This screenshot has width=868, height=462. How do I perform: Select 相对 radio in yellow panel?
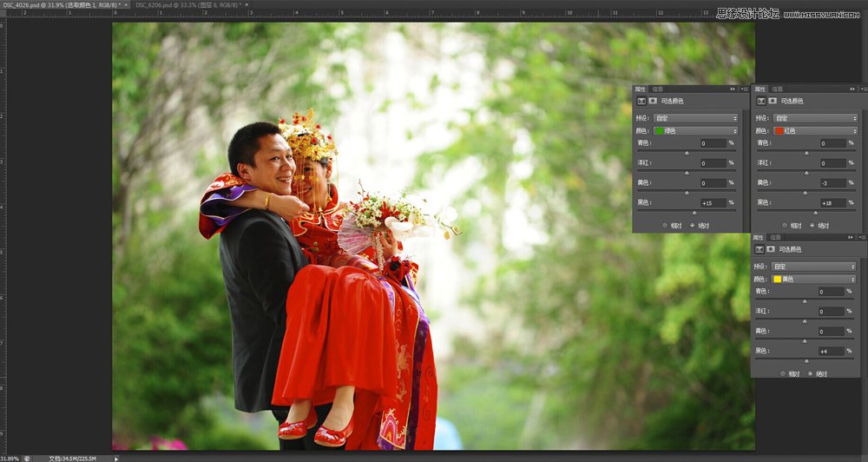point(783,374)
